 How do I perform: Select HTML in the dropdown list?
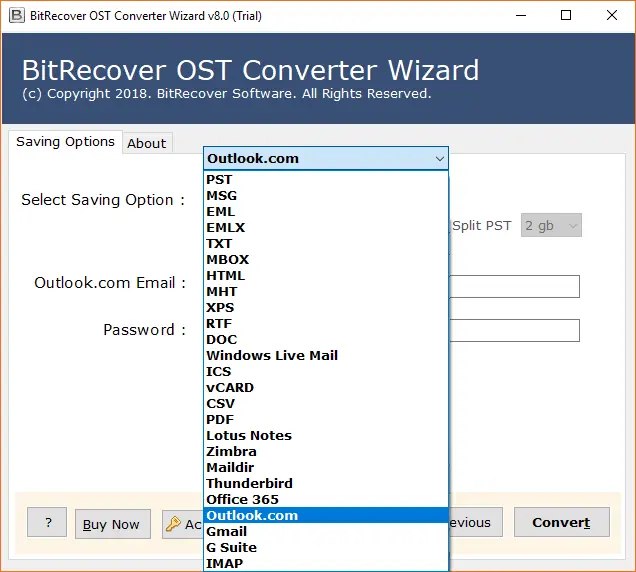click(x=326, y=275)
